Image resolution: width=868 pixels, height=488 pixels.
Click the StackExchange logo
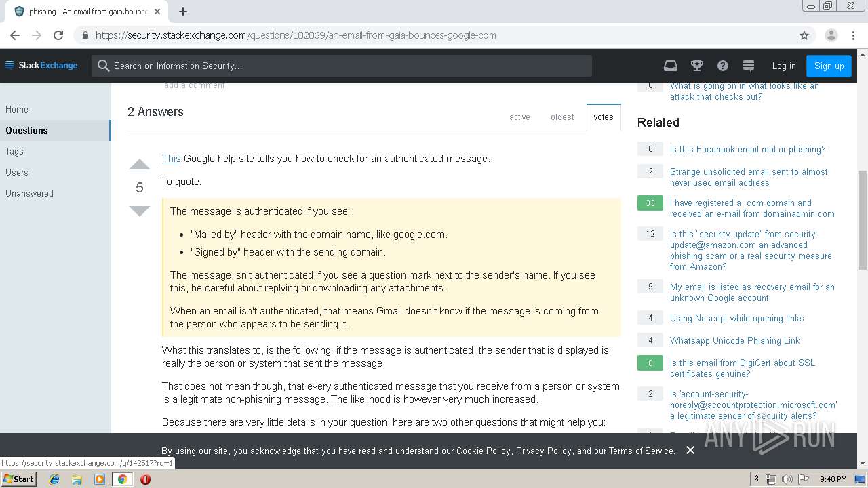[41, 66]
